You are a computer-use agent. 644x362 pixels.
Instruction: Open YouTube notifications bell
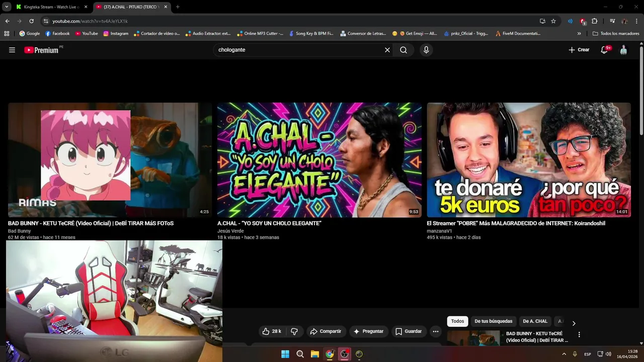tap(604, 50)
